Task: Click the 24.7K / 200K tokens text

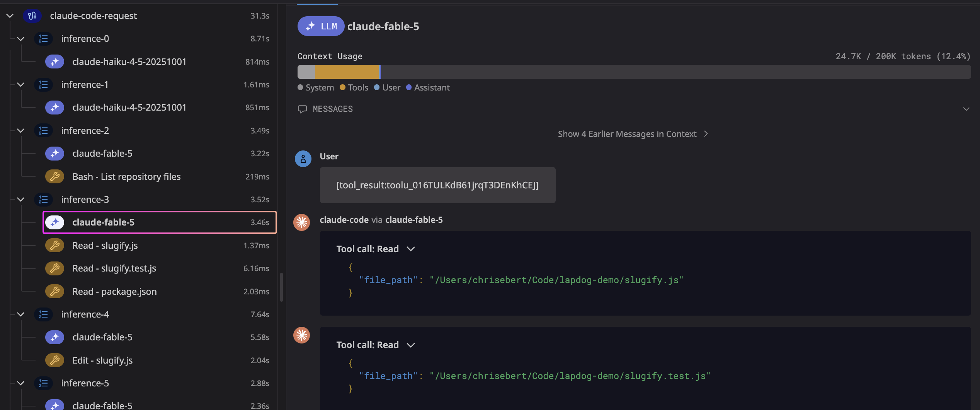Action: (x=903, y=56)
